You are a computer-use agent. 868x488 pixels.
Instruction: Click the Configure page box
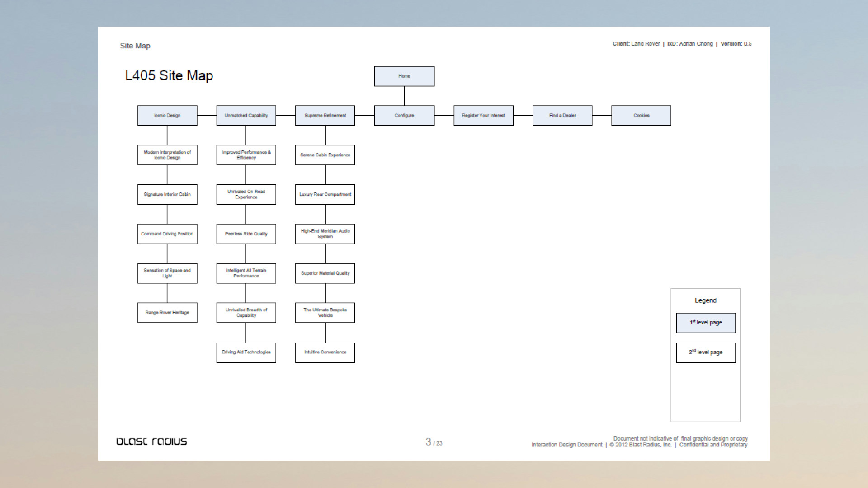click(404, 116)
